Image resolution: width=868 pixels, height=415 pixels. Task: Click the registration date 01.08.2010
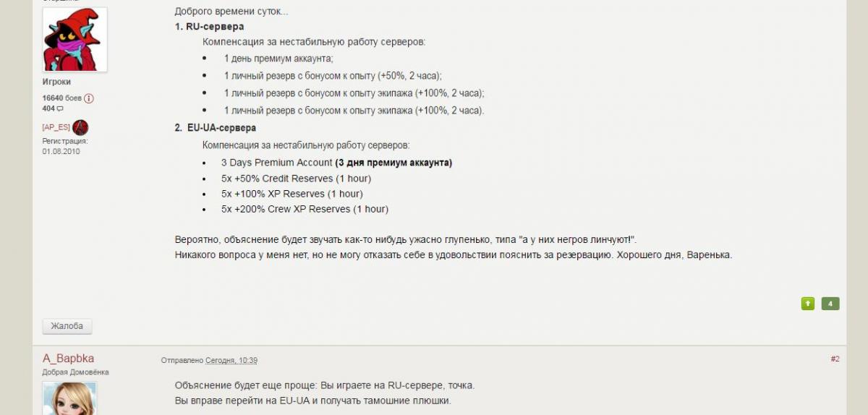(x=61, y=152)
